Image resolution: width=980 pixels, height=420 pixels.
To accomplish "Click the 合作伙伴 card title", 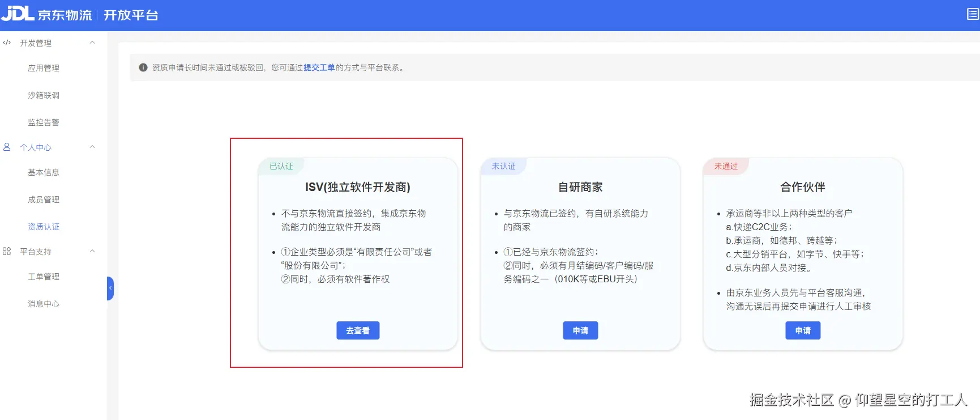I will point(803,187).
